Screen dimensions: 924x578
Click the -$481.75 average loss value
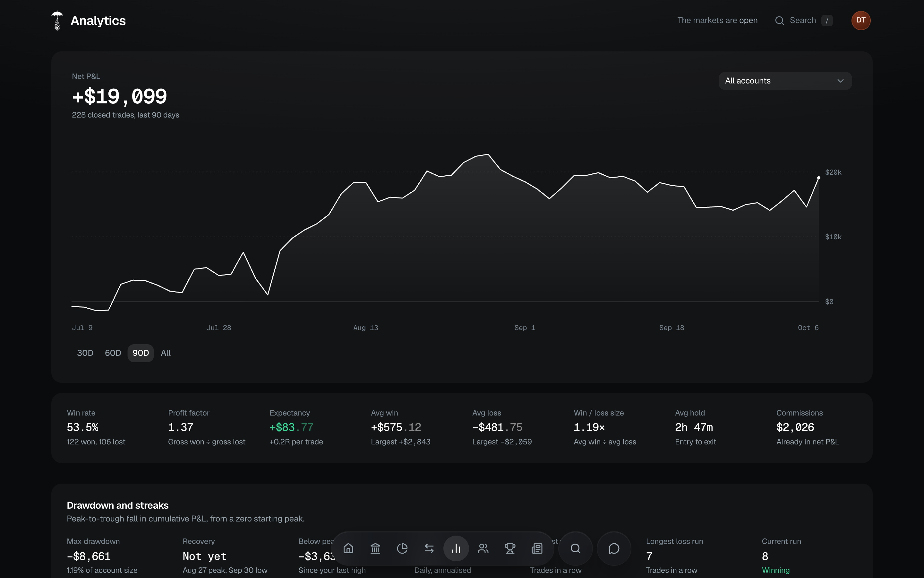click(497, 427)
